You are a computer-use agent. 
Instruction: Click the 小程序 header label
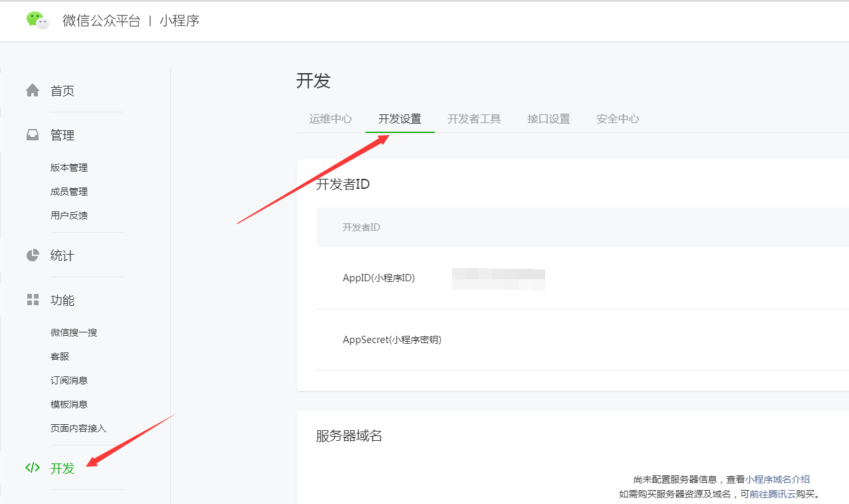(x=180, y=21)
